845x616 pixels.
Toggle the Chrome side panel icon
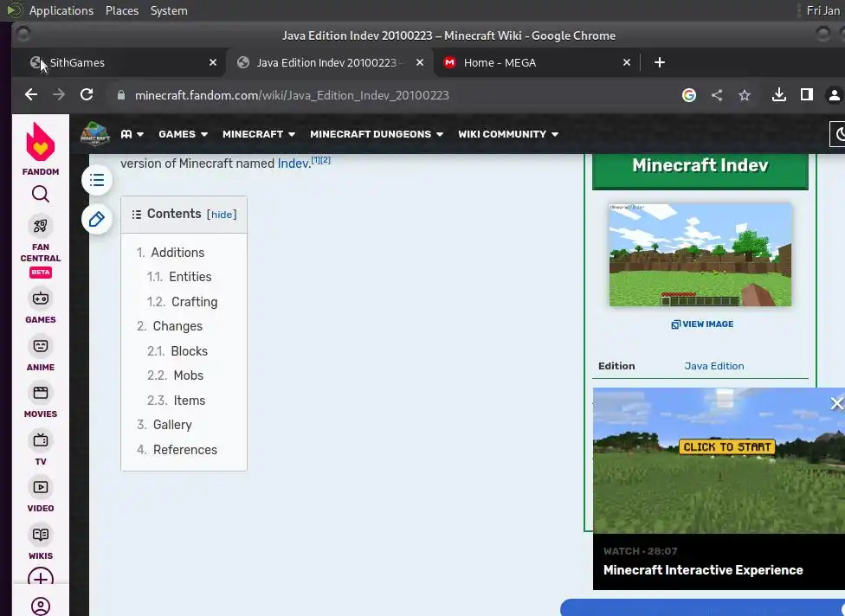click(807, 95)
